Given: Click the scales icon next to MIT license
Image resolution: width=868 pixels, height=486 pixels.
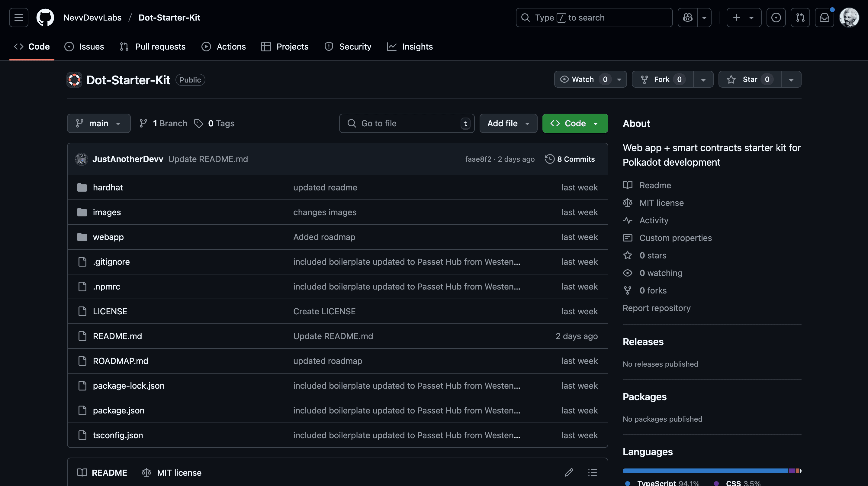Looking at the screenshot, I should [x=627, y=203].
